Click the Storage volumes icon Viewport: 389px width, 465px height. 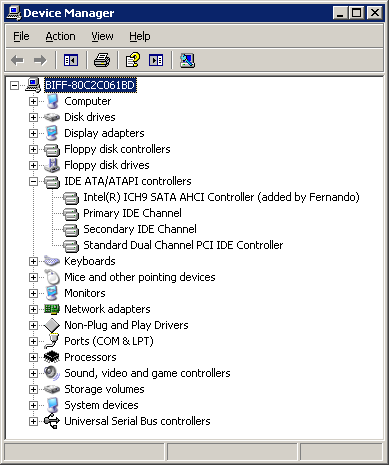tap(52, 389)
